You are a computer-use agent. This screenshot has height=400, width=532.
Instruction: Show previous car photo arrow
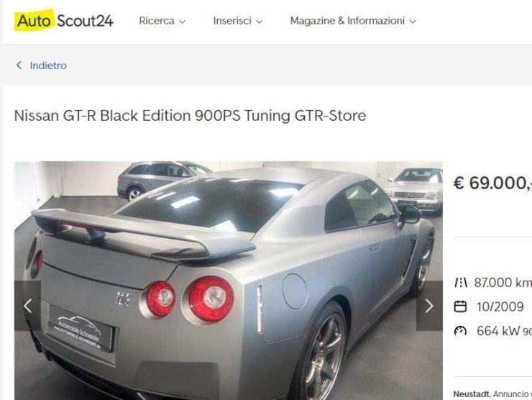tap(27, 306)
